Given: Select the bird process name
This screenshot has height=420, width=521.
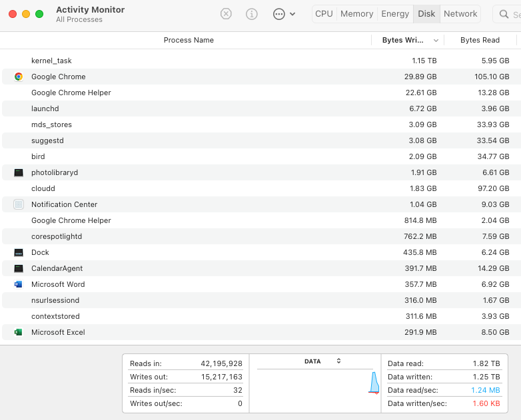Looking at the screenshot, I should 38,156.
